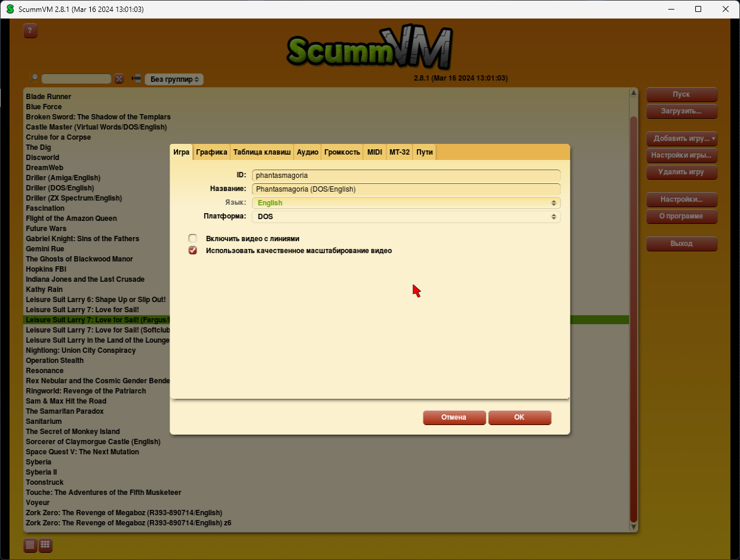The height and width of the screenshot is (560, 740).
Task: Select Toonstruck in the game list
Action: click(44, 482)
